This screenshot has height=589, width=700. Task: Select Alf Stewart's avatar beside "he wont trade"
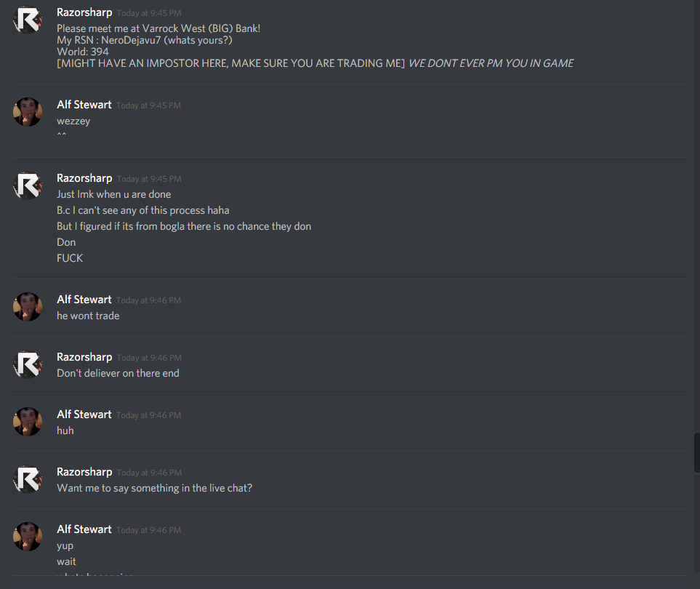pos(28,307)
